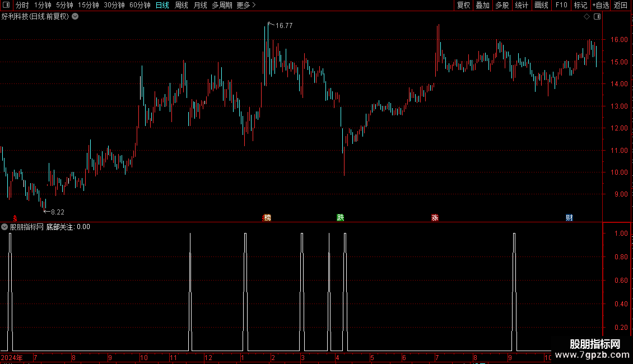Click the 1.00 indicator axis label

(x=621, y=234)
